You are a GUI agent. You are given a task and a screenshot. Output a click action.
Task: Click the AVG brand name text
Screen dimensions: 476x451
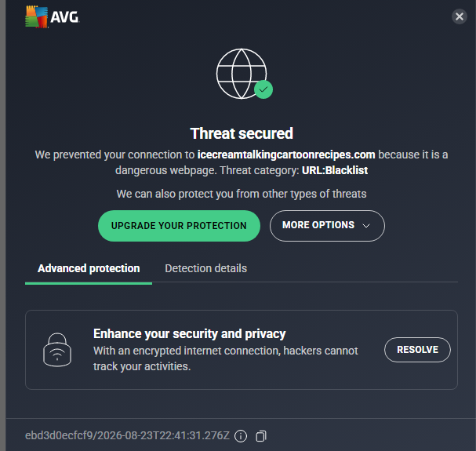coord(65,17)
